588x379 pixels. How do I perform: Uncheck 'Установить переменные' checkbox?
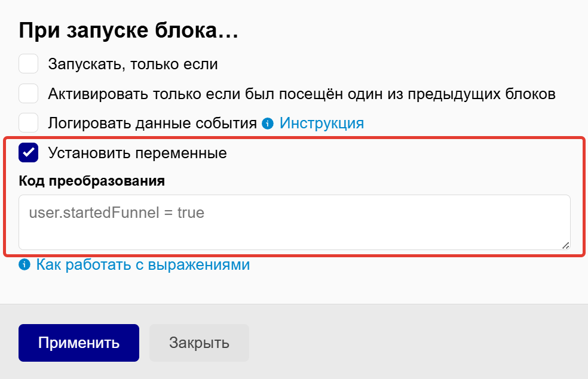[29, 152]
